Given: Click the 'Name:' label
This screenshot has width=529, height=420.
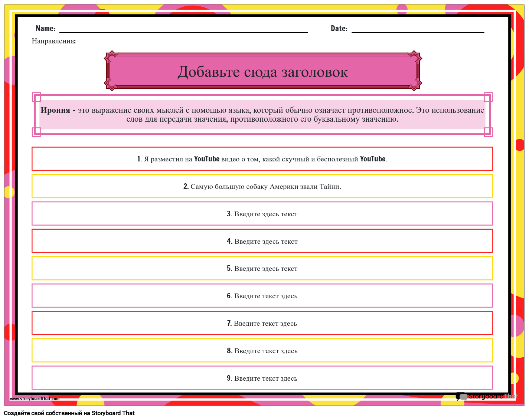Looking at the screenshot, I should [45, 29].
